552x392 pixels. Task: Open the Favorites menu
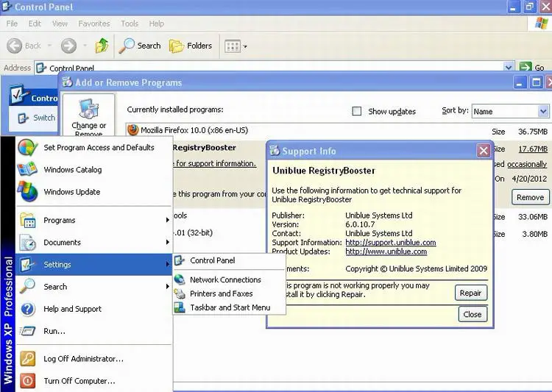tap(94, 24)
